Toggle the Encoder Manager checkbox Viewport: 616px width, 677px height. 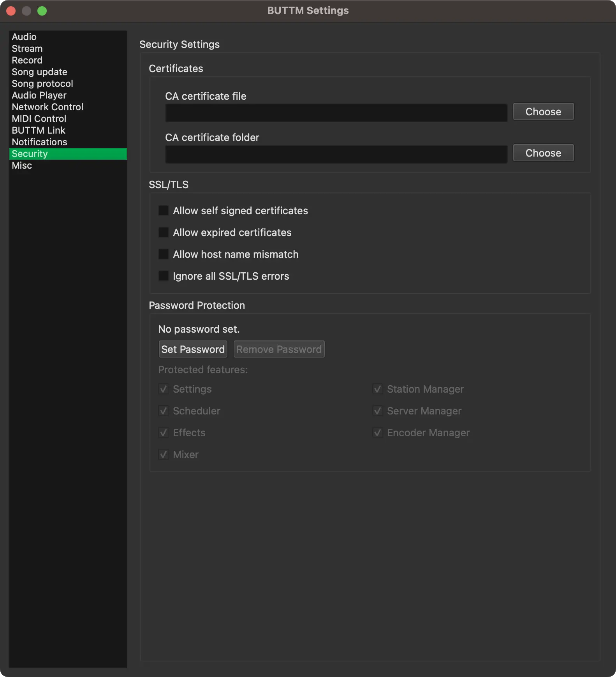[x=378, y=433]
